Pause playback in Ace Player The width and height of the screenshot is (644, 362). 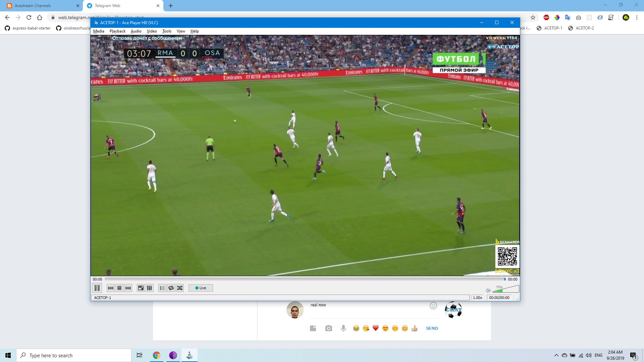point(97,288)
